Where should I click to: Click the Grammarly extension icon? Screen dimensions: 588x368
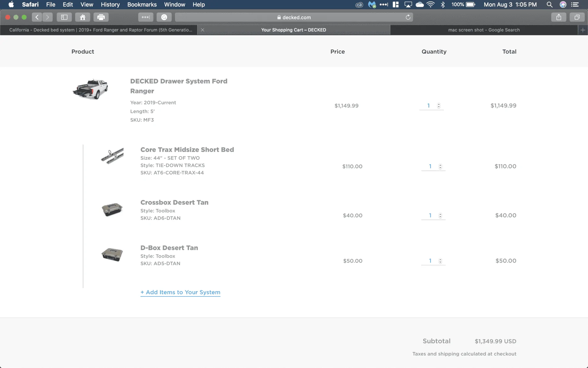click(x=164, y=17)
